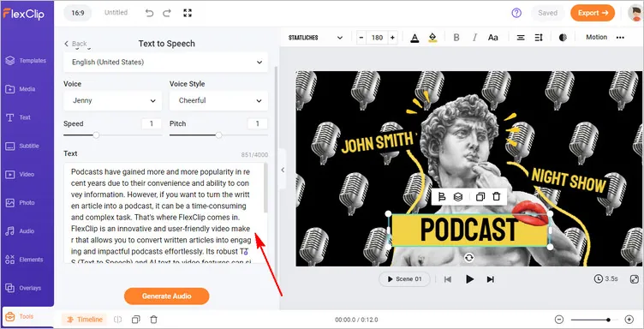This screenshot has height=329, width=644.
Task: Click the rotate handle below PODCAST
Action: [x=469, y=258]
